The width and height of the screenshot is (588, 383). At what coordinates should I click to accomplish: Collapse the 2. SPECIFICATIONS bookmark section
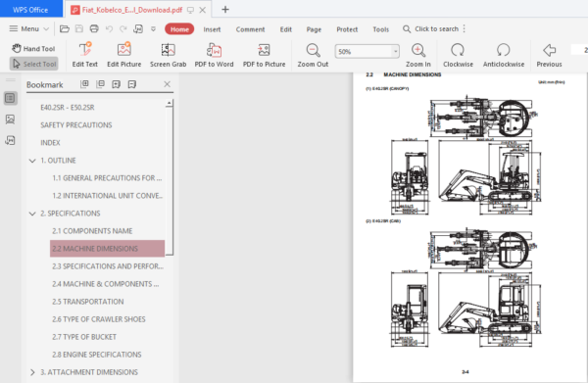point(32,214)
